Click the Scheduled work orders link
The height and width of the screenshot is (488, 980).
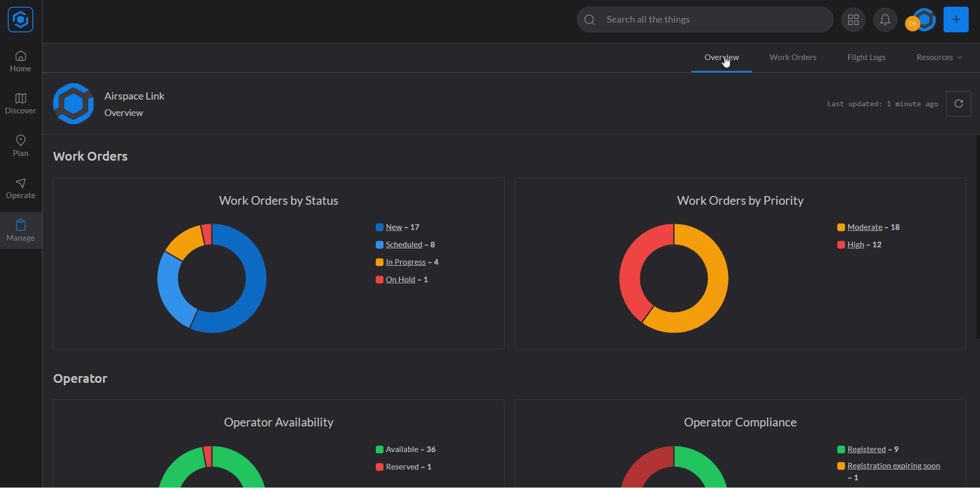click(404, 245)
